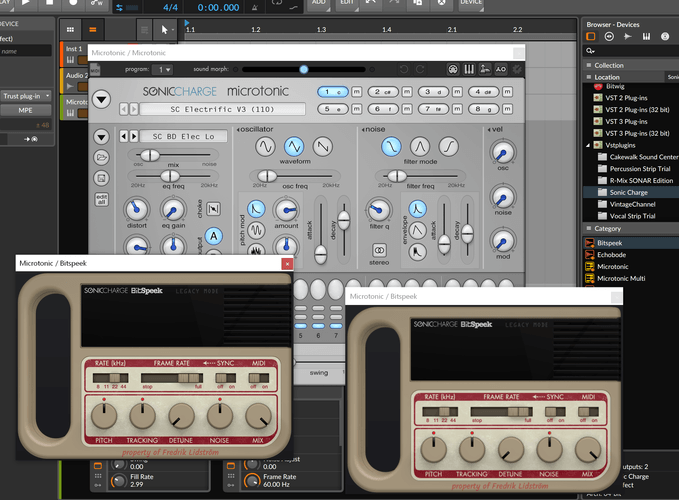The width and height of the screenshot is (679, 500).
Task: Collapse the noise section arrow
Action: click(363, 129)
